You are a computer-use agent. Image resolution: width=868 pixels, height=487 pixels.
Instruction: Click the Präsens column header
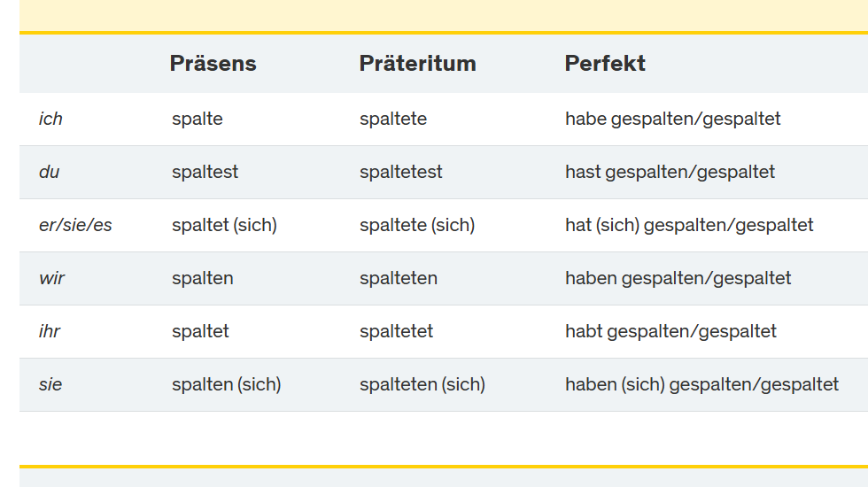(213, 64)
